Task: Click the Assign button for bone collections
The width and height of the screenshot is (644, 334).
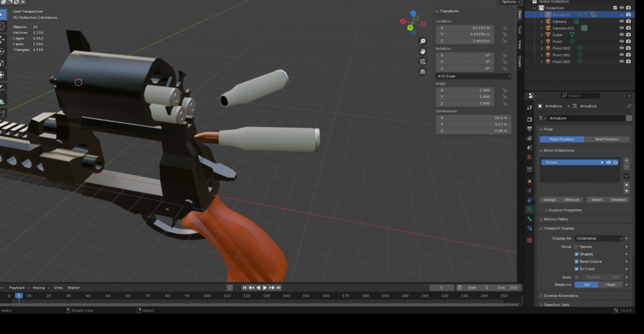Action: tap(550, 199)
